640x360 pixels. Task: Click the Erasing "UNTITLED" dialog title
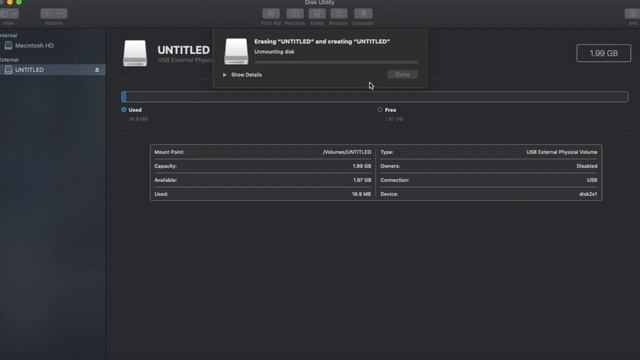(x=322, y=41)
